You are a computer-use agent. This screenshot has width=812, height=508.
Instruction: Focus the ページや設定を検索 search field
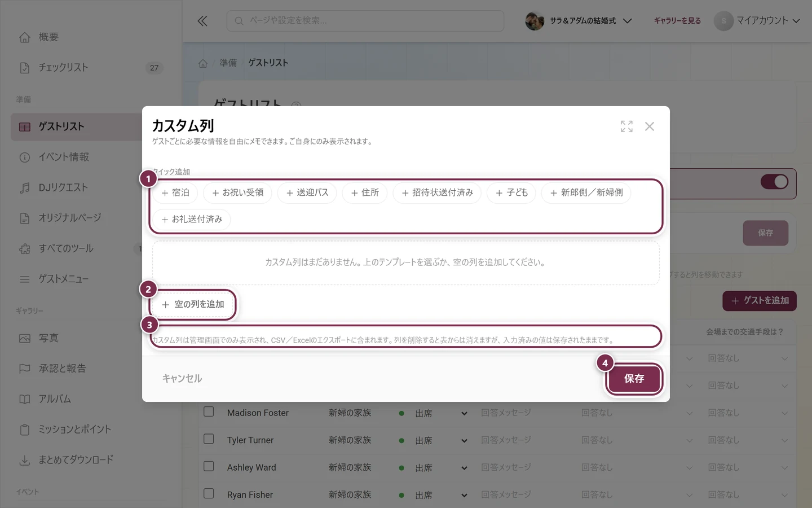(365, 21)
